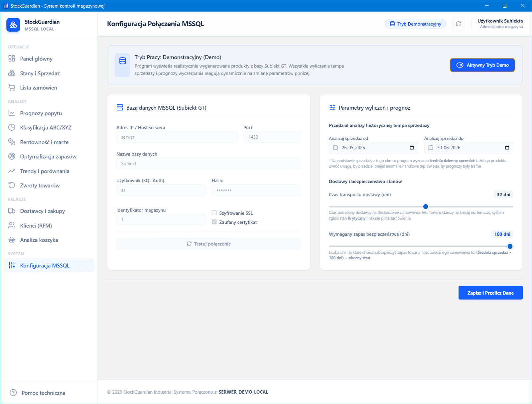
Task: Click the Wymagany zapas bezpieczeństwa slider handle
Action: pos(510,246)
